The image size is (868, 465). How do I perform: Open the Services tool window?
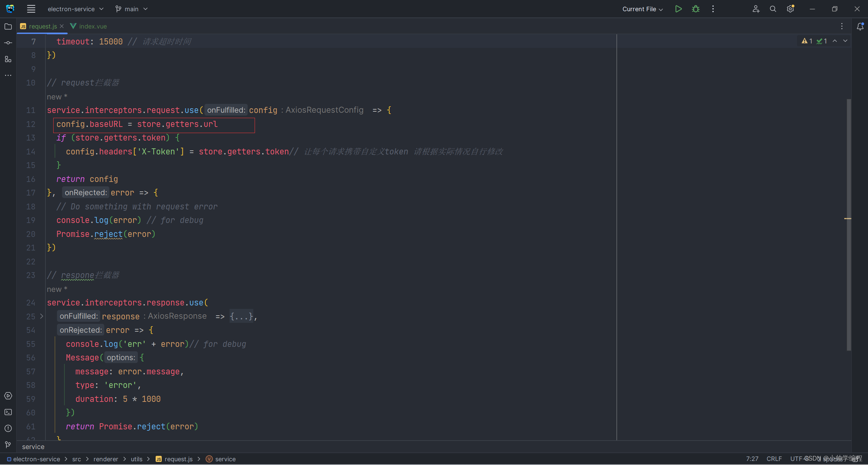(x=8, y=396)
